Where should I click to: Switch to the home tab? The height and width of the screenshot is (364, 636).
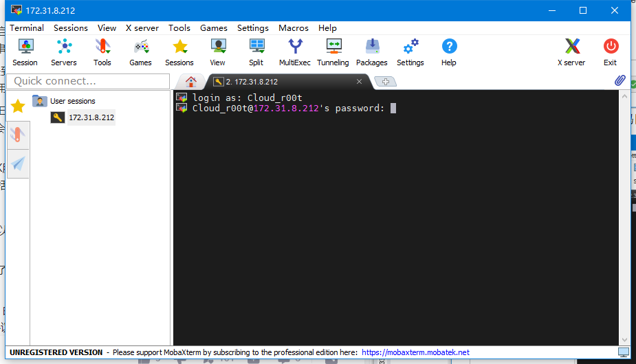(192, 81)
